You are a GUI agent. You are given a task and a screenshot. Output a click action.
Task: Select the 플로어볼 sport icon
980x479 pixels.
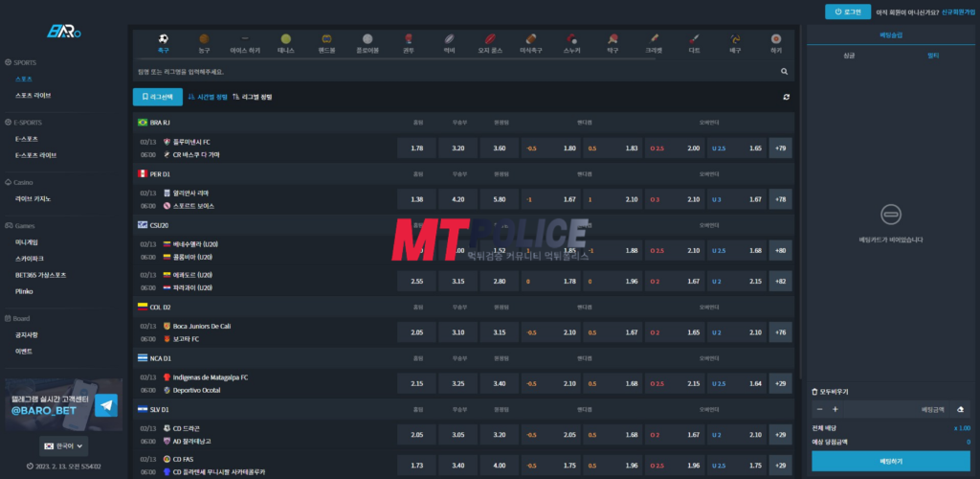point(367,38)
